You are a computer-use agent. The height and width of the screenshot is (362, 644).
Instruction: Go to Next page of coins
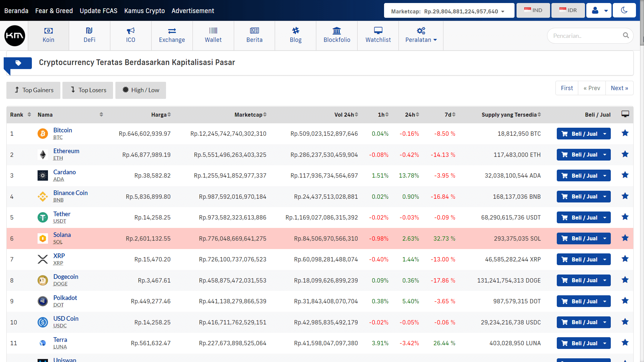[x=619, y=88]
